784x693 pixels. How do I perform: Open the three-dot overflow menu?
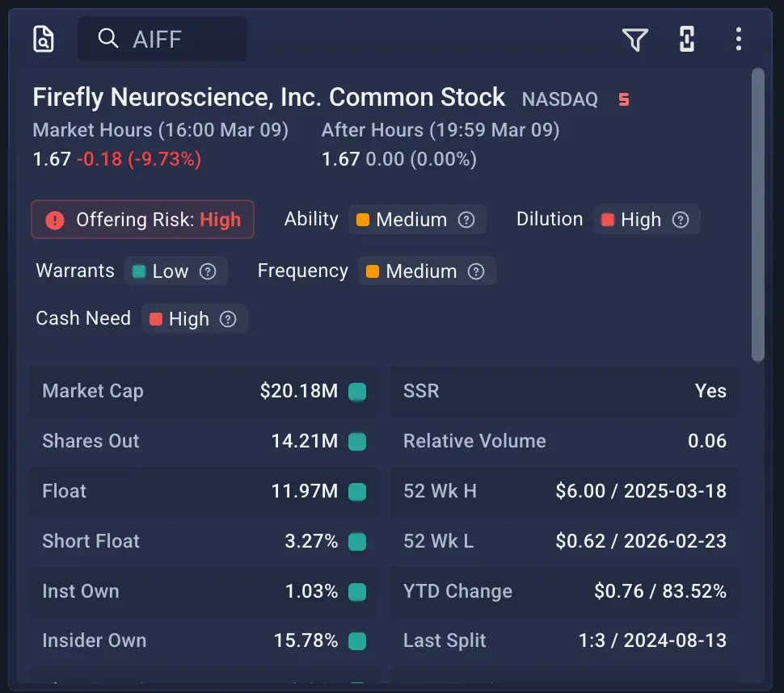738,39
